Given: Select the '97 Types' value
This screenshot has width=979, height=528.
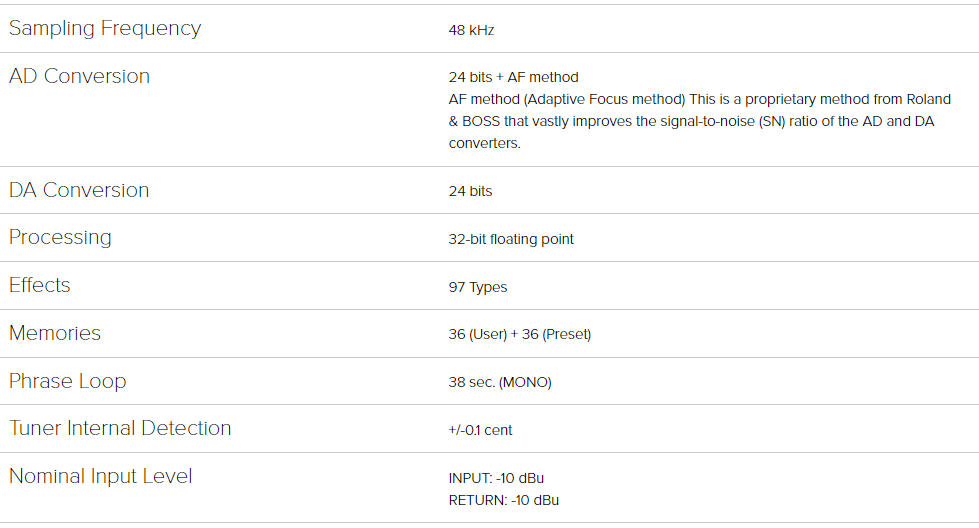Looking at the screenshot, I should click(x=478, y=287).
